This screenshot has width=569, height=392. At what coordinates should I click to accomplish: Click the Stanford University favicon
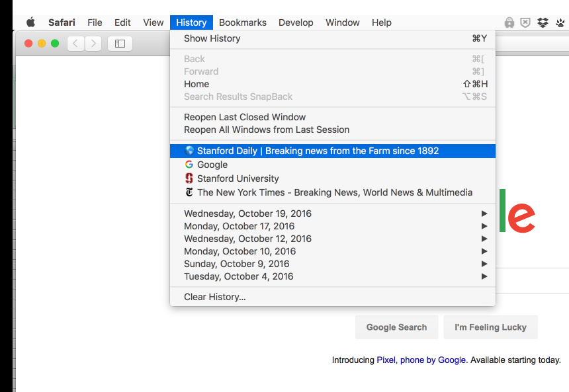189,178
